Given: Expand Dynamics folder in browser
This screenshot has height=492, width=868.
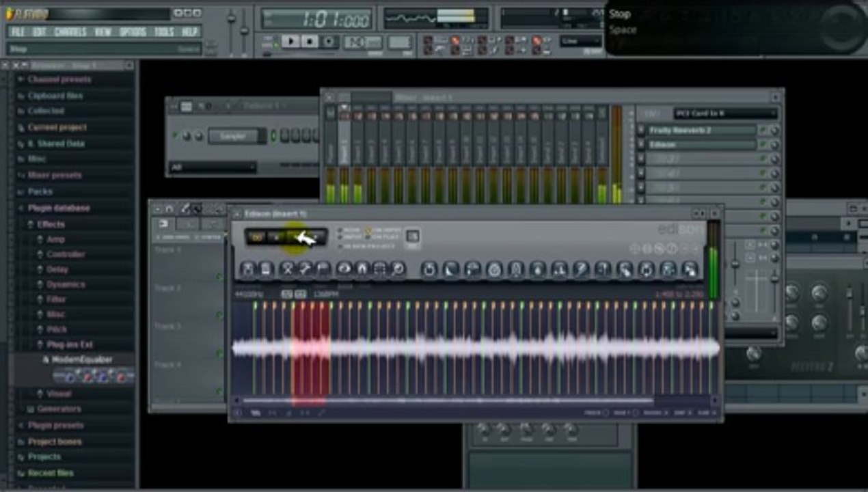Looking at the screenshot, I should 65,284.
